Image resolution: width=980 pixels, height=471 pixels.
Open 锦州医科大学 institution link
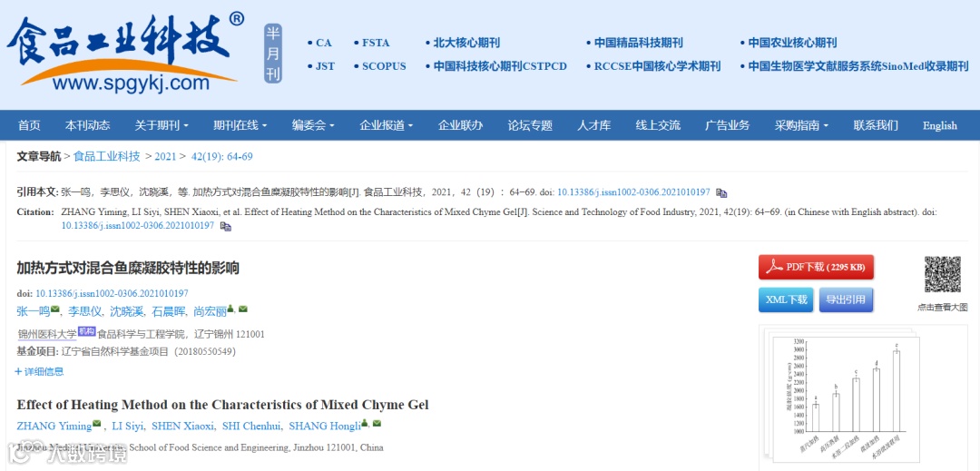[47, 334]
